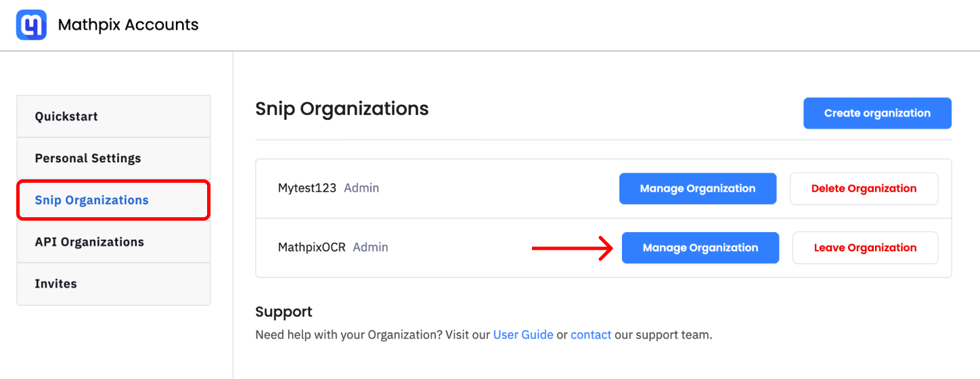Click the Admin label beside Mytest123
Viewport: 980px width, 379px height.
click(x=361, y=188)
